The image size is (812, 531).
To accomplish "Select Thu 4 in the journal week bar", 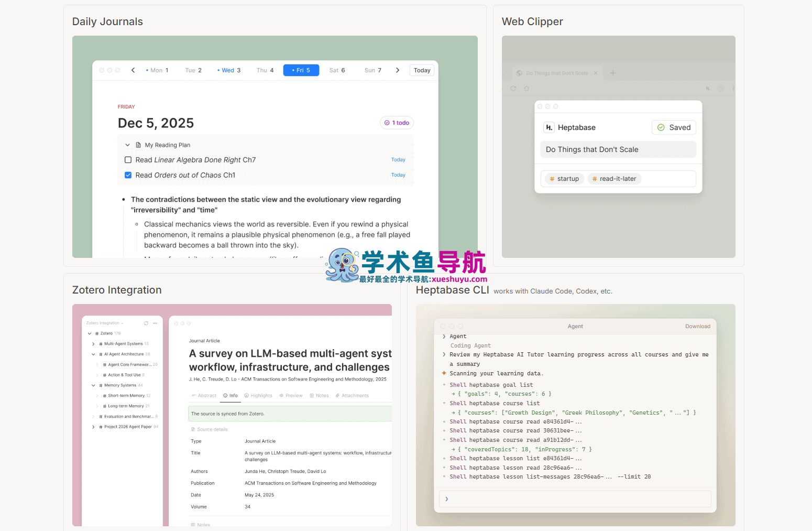I will point(265,70).
